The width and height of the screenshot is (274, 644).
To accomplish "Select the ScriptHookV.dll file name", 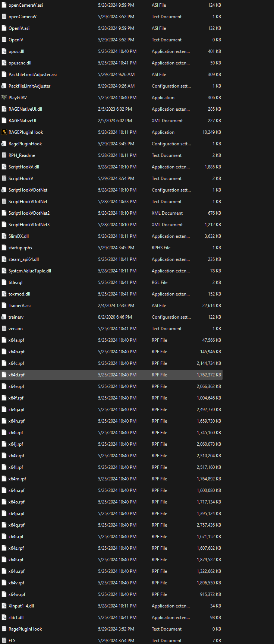I will click(23, 167).
